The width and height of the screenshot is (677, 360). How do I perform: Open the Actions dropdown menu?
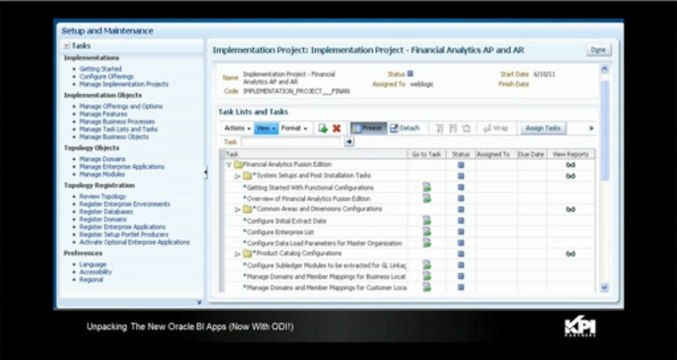click(x=237, y=128)
